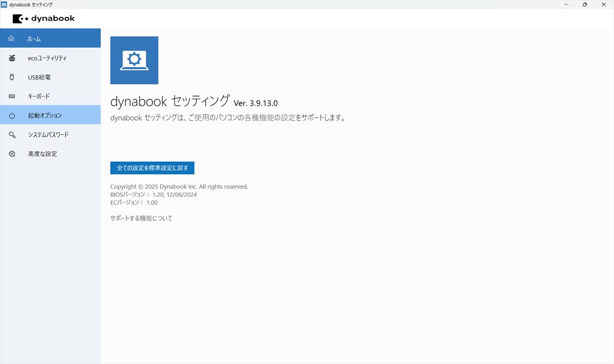
Task: Open the サポートする機能について link
Action: (x=142, y=218)
